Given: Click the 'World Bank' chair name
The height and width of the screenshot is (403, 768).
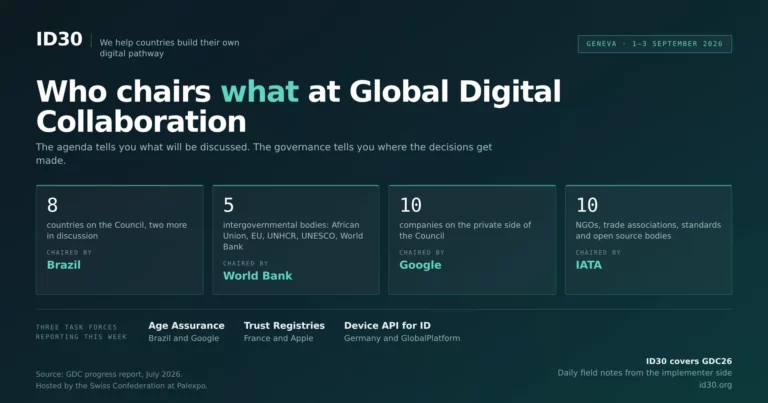Looking at the screenshot, I should pyautogui.click(x=258, y=276).
